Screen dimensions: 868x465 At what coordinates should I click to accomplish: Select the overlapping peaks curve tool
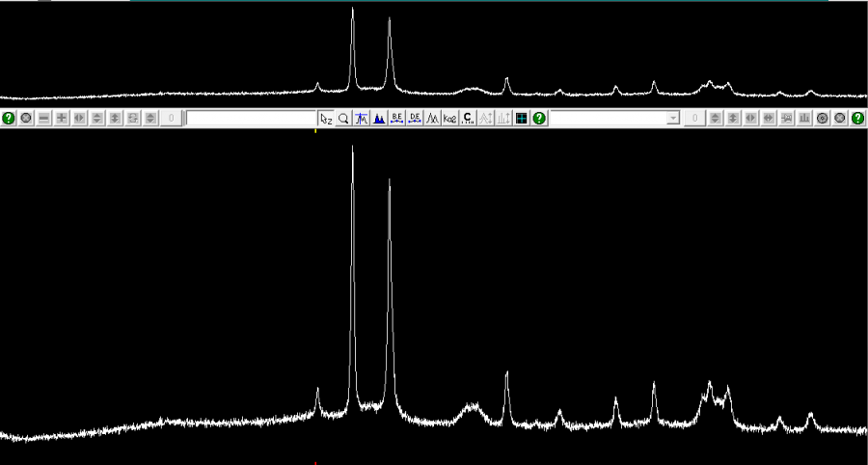[x=432, y=118]
